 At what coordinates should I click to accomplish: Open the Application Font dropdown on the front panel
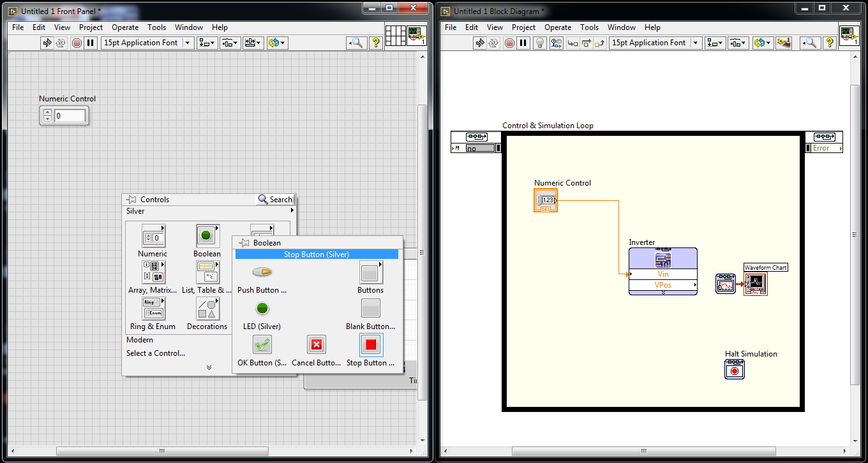pos(187,43)
